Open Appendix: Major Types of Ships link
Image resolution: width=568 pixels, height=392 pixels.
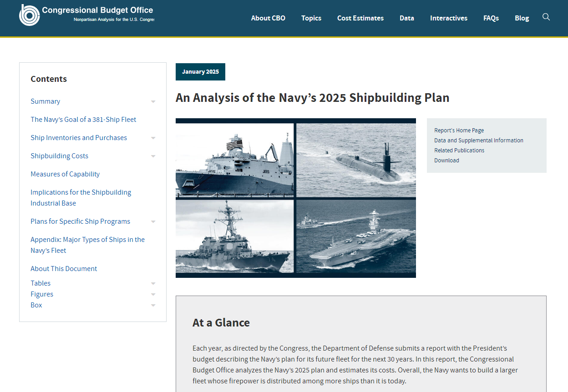click(x=87, y=245)
